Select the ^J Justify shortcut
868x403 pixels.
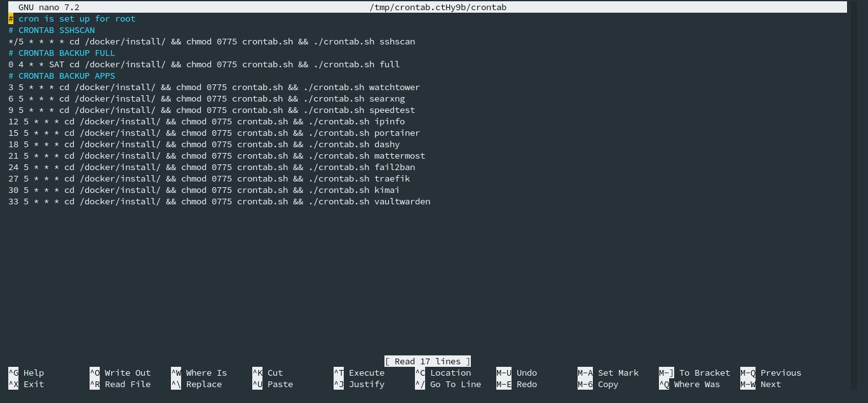359,384
